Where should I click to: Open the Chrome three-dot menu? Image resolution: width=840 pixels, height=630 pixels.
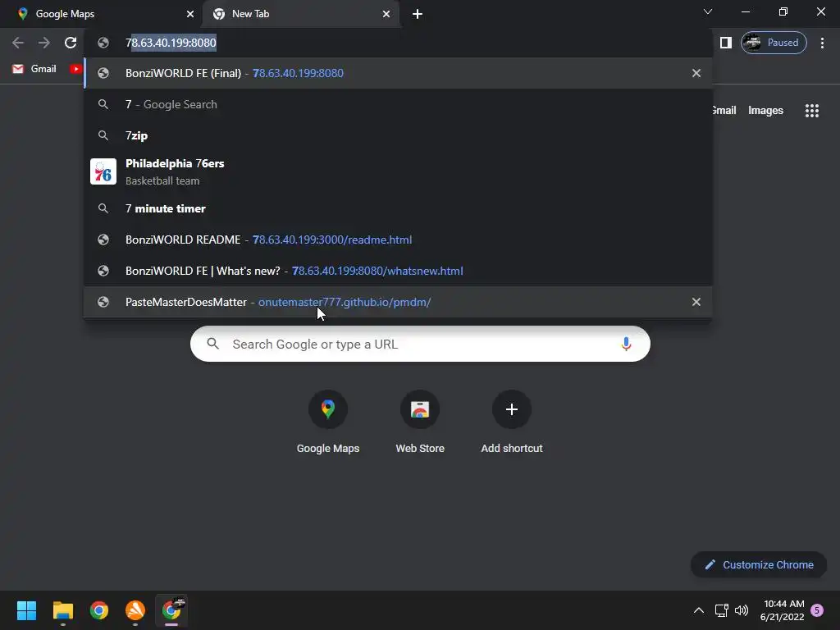(822, 43)
